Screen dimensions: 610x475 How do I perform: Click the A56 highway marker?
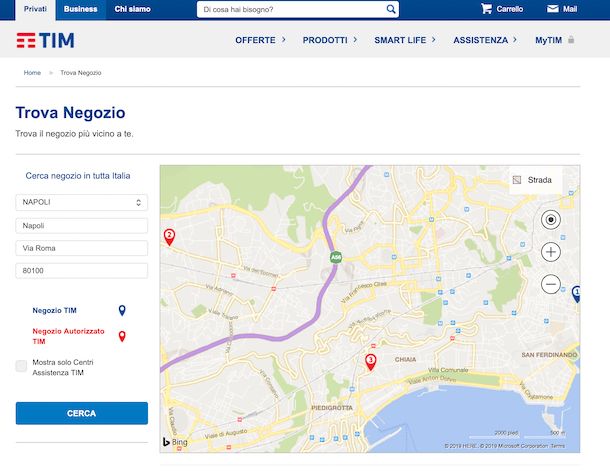pos(336,257)
